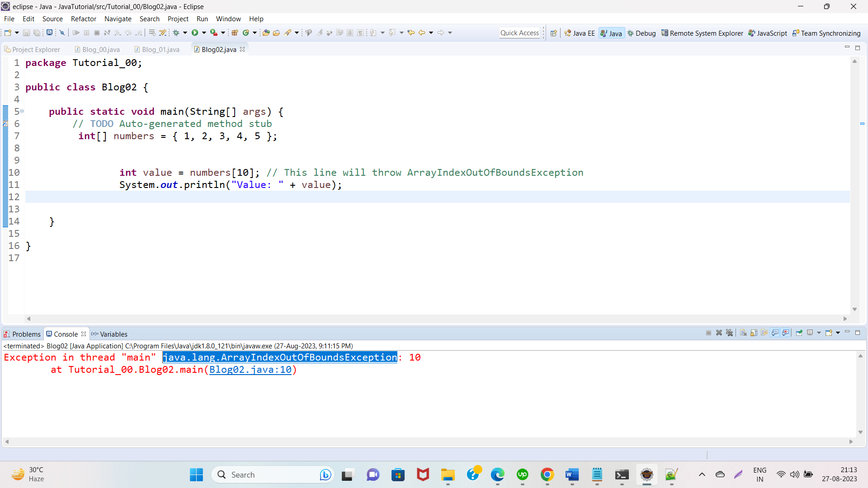Image resolution: width=868 pixels, height=488 pixels.
Task: Open the File menu
Action: (9, 19)
